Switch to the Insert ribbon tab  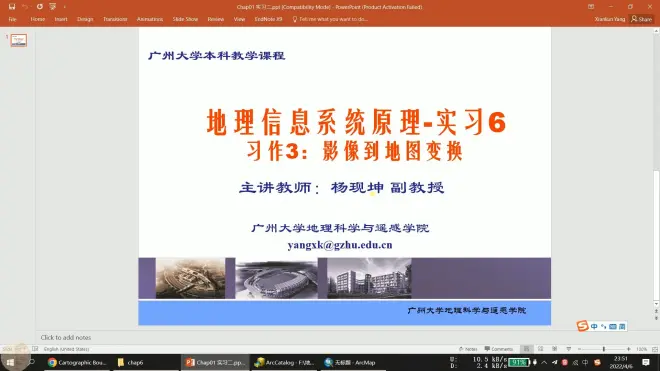tap(61, 19)
